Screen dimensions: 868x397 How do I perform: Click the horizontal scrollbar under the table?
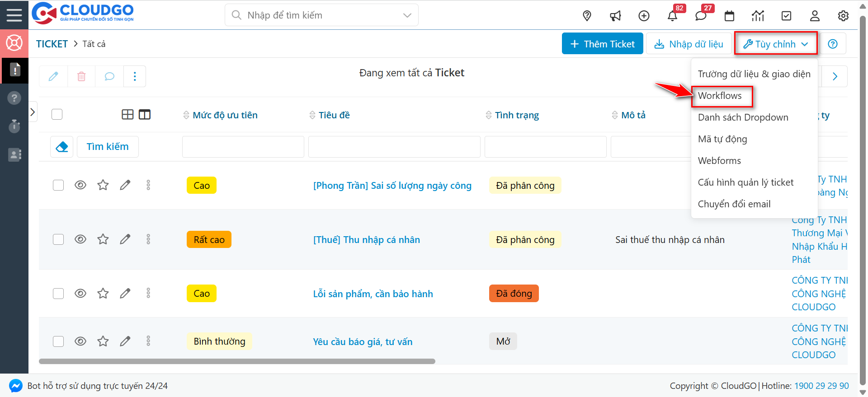click(237, 361)
